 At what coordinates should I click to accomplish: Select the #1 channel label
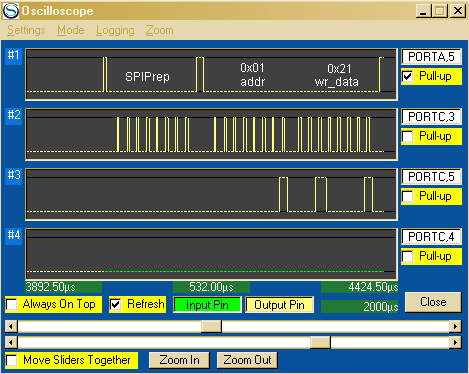click(14, 55)
